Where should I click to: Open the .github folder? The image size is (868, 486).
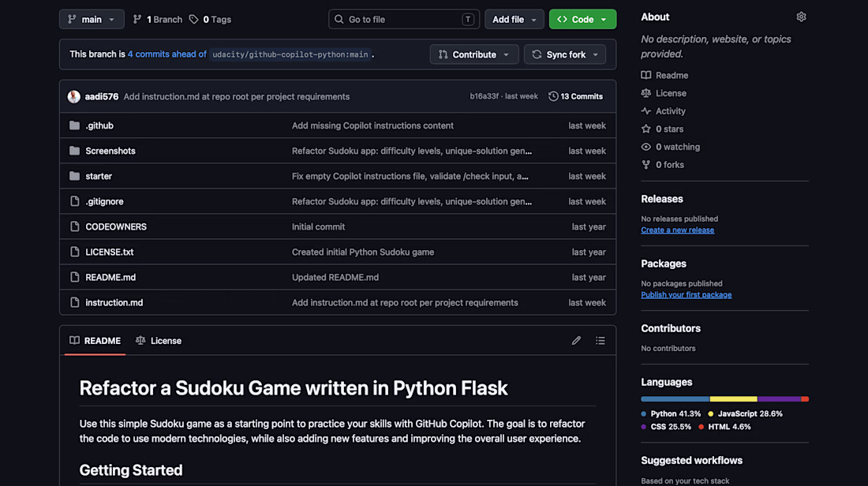coord(99,125)
